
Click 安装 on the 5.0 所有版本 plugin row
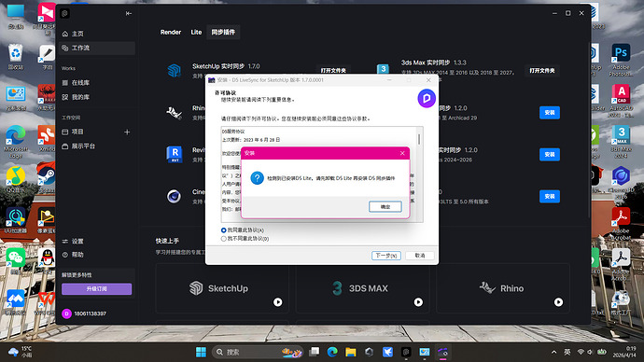click(550, 196)
